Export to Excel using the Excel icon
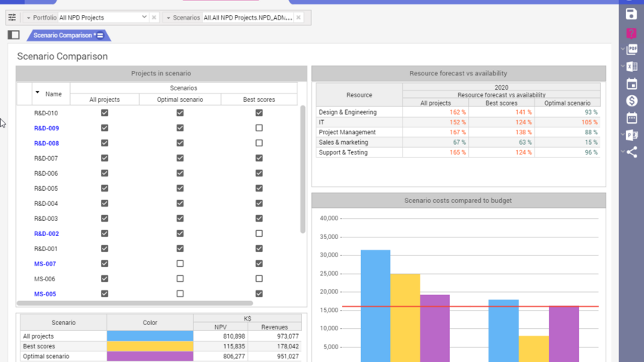 click(x=632, y=67)
